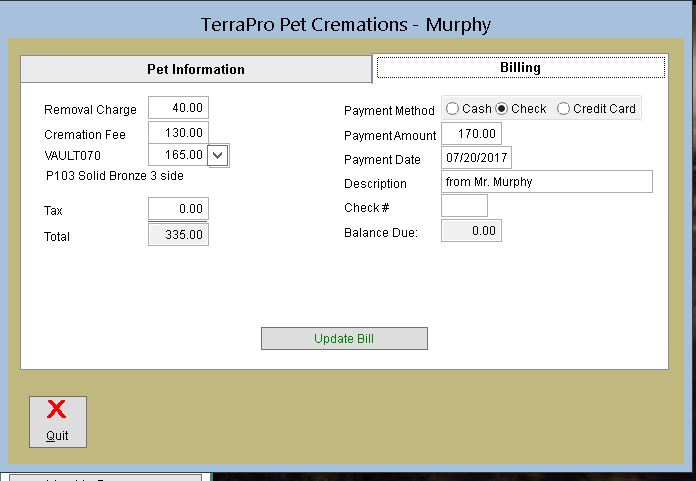
Task: Focus the VAULT070 165.00 price field
Action: point(178,155)
